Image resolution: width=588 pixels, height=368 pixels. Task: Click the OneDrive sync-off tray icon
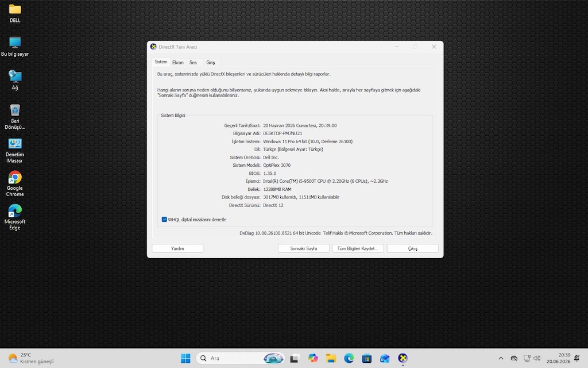[514, 358]
